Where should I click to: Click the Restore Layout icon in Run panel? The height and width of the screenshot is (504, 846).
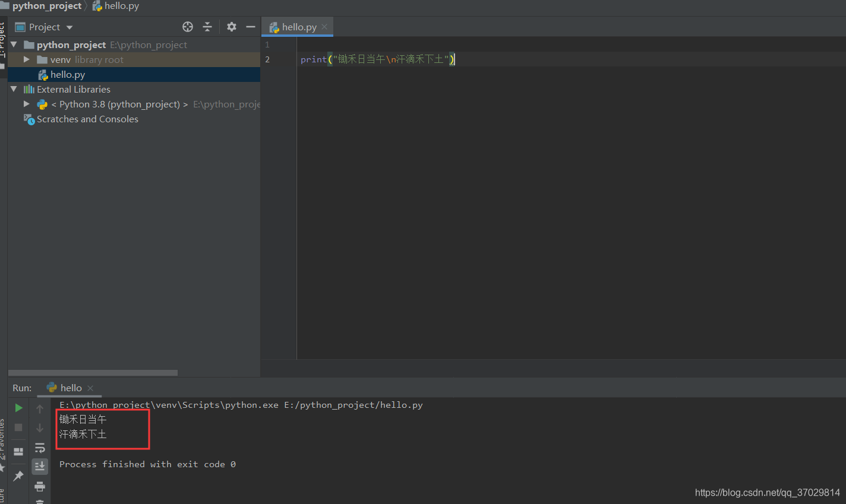18,452
